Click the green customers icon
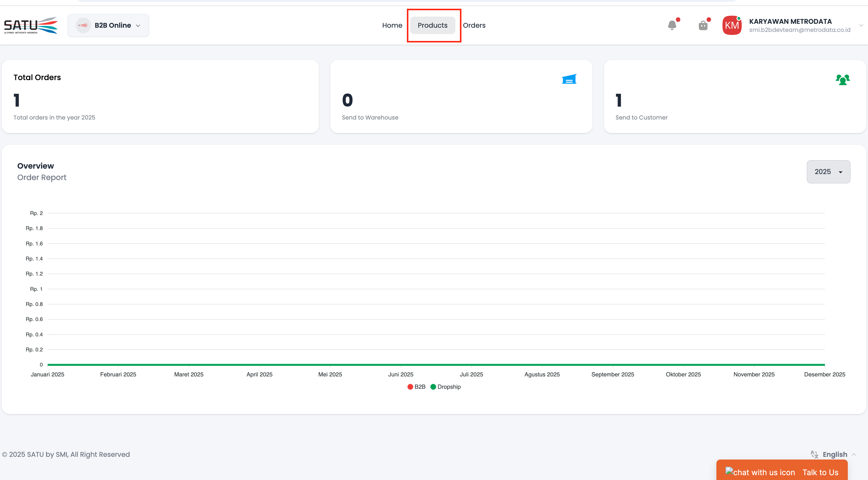 point(842,80)
